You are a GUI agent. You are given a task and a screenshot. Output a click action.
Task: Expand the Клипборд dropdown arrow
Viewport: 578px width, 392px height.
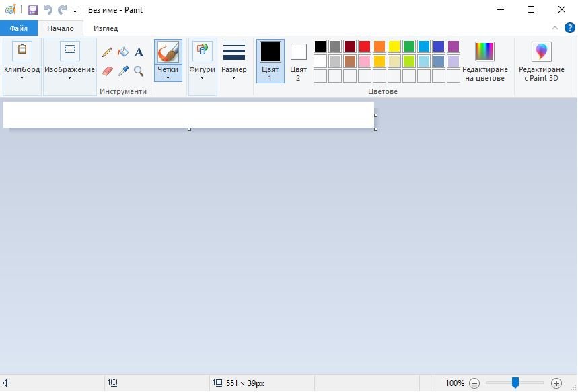click(x=22, y=78)
